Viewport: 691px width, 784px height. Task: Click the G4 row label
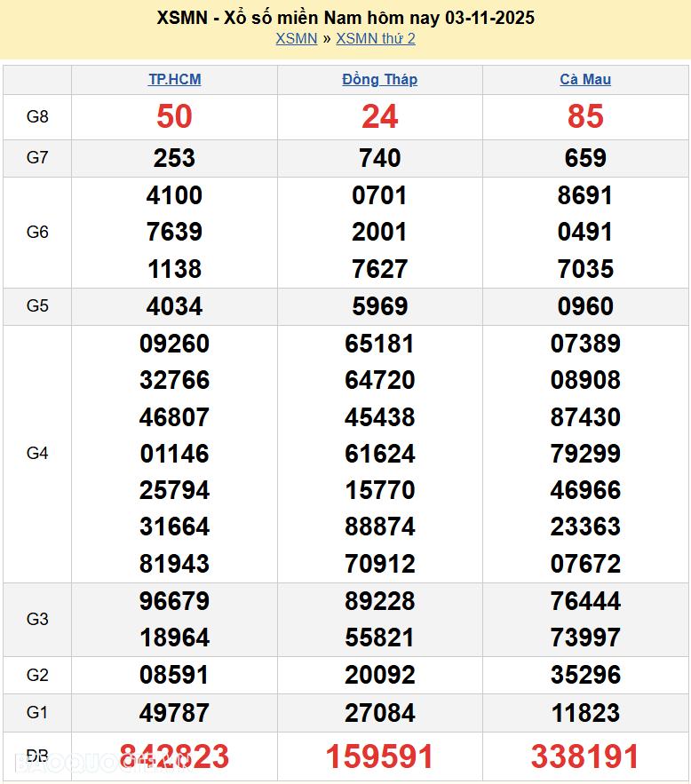coord(37,454)
